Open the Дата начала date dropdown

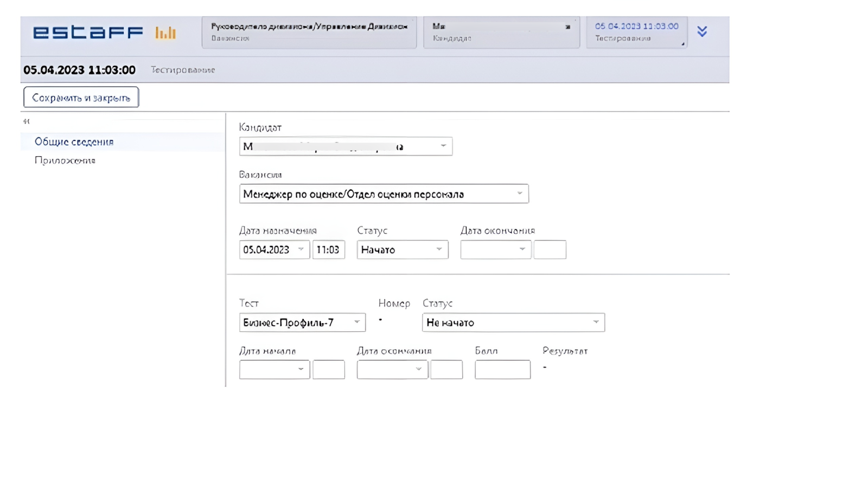[x=275, y=370]
